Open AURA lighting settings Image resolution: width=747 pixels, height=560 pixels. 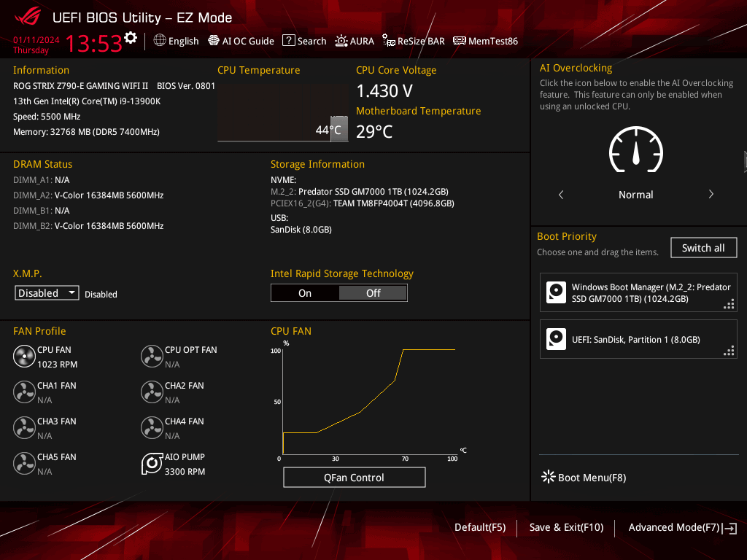[355, 41]
